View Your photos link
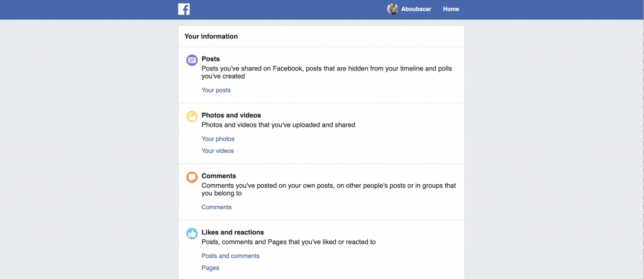The height and width of the screenshot is (279, 644). pyautogui.click(x=218, y=139)
